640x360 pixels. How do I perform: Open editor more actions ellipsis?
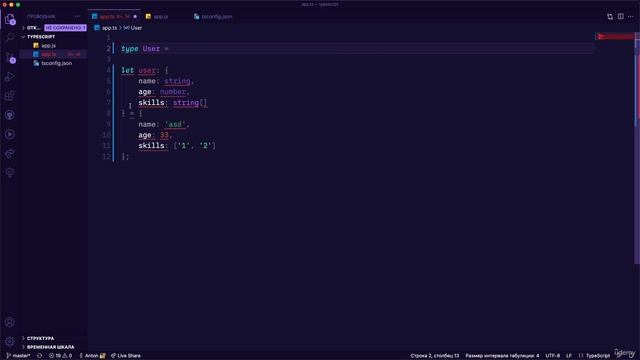click(x=631, y=17)
